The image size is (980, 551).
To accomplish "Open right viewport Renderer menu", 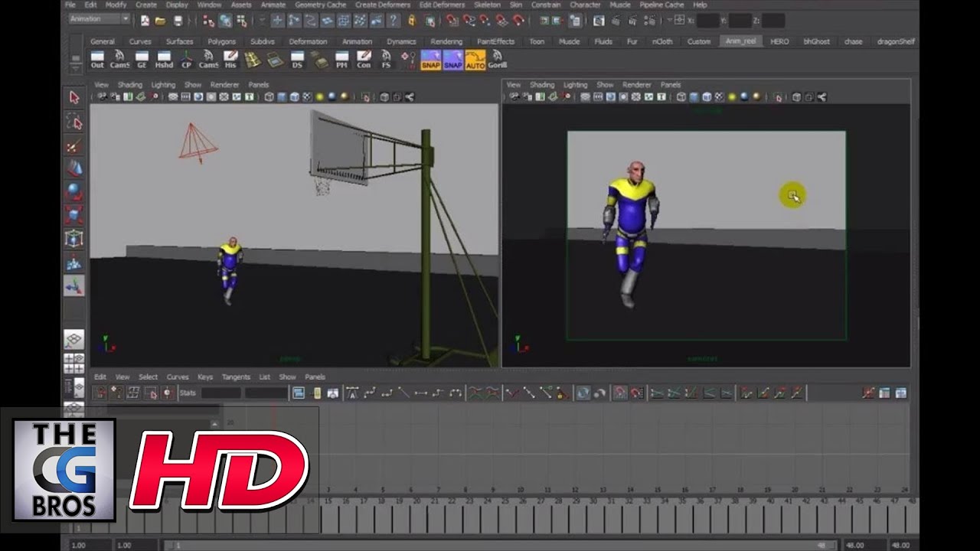I will coord(637,85).
